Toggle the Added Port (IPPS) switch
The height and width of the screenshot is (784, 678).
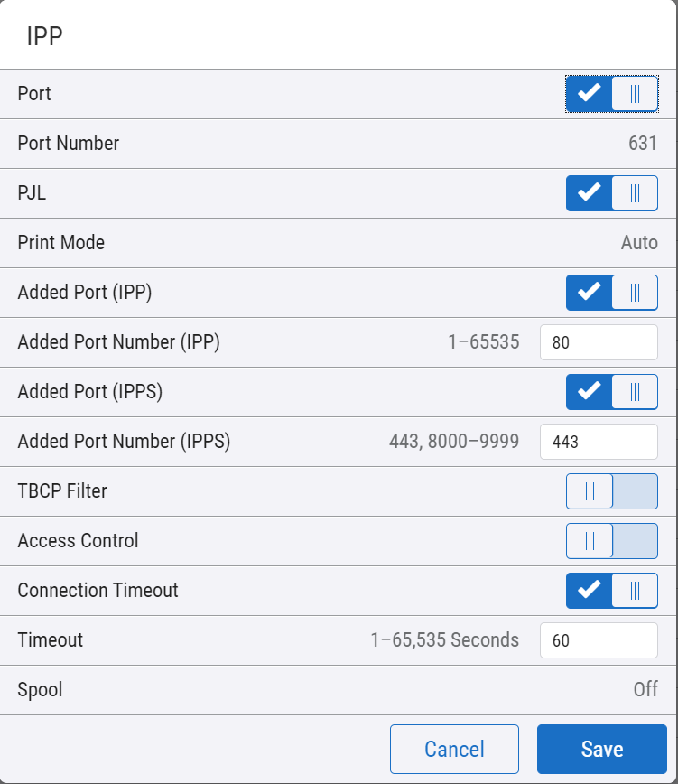611,391
